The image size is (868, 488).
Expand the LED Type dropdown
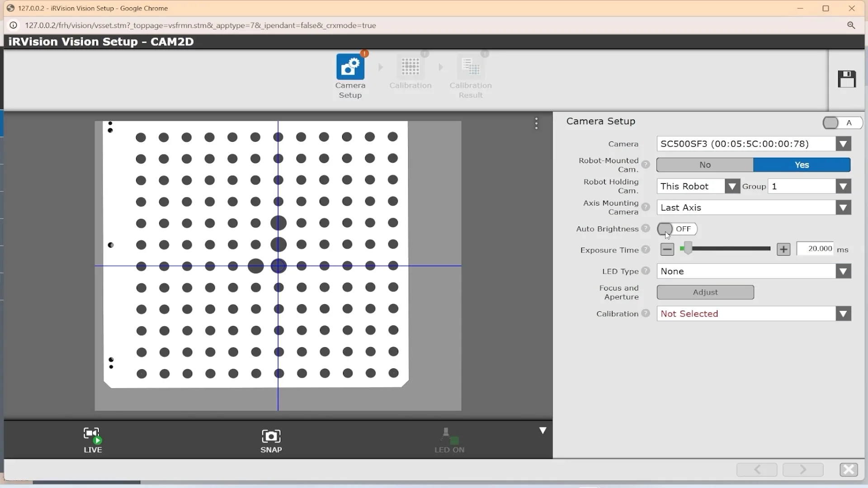pos(844,271)
